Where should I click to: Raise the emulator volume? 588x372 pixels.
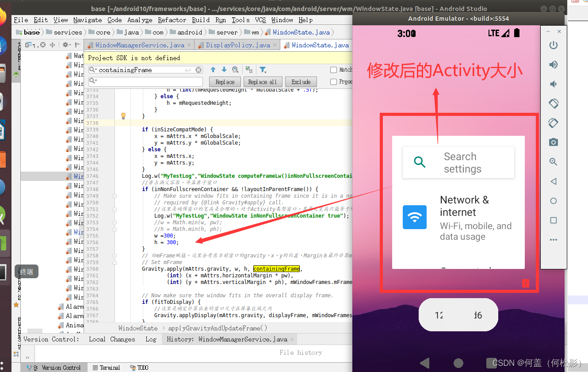553,64
